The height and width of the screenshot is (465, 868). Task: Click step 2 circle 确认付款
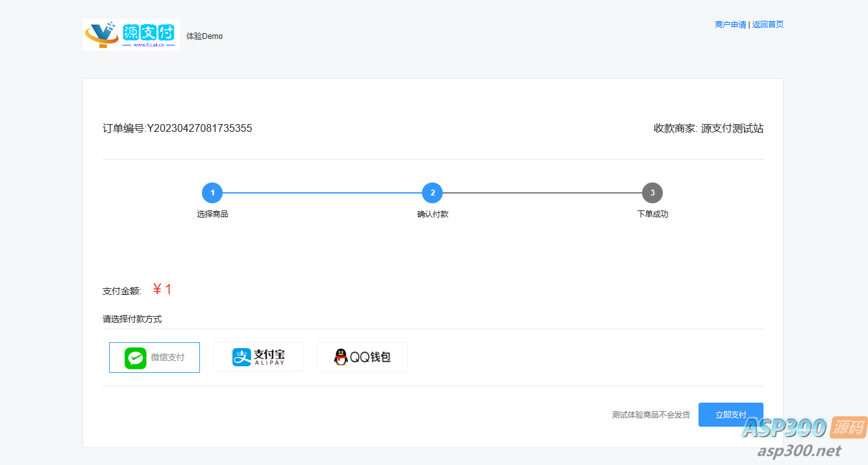click(432, 193)
